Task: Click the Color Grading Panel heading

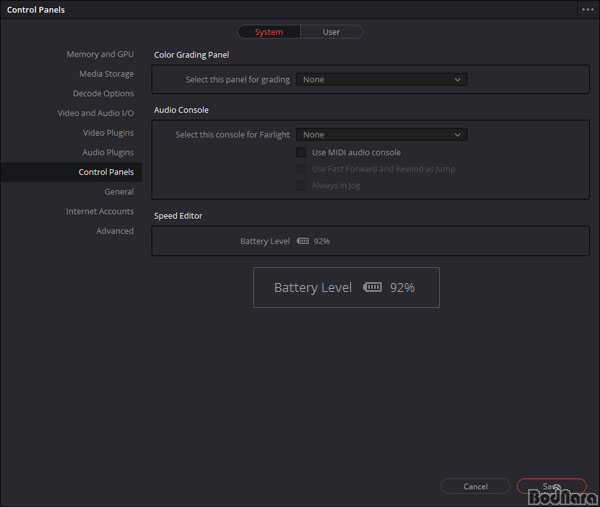Action: (x=191, y=55)
